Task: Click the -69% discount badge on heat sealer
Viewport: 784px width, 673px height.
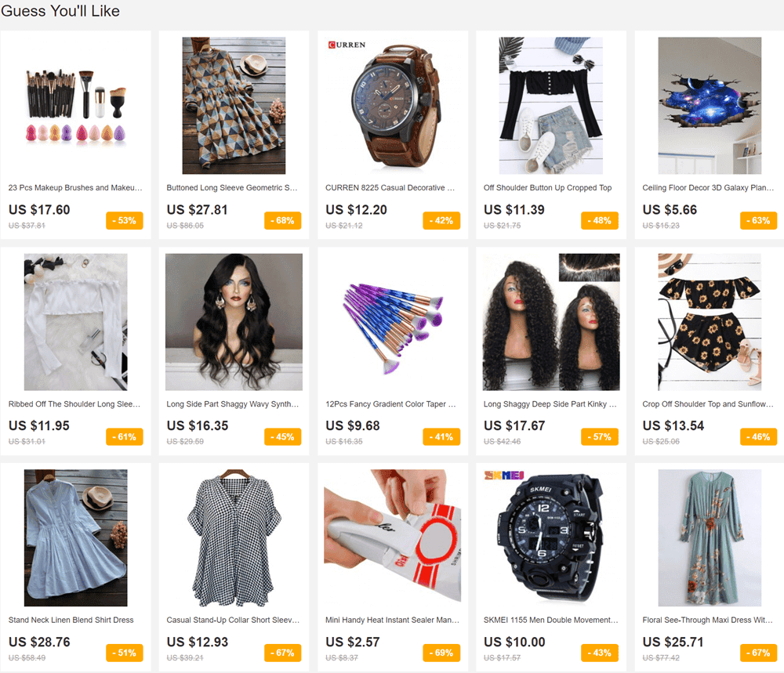Action: (441, 653)
